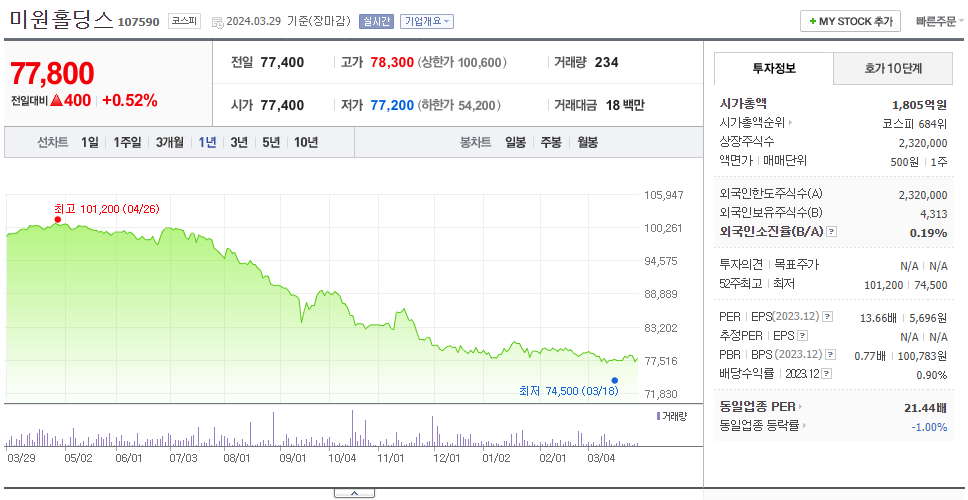
Task: Click the 거래량 value 234
Action: point(606,62)
